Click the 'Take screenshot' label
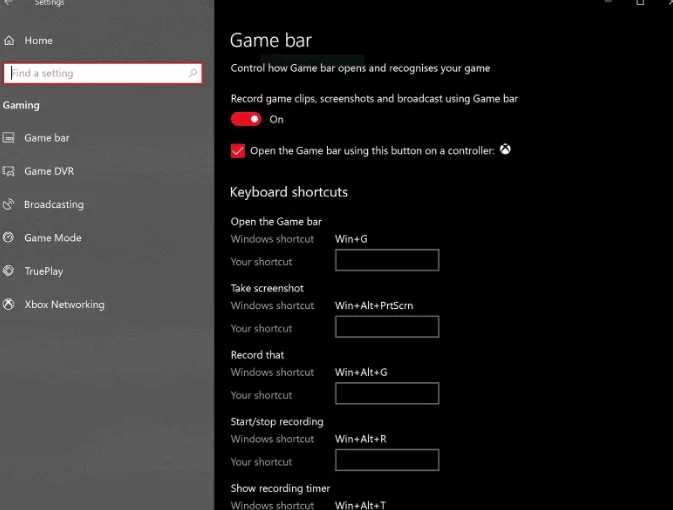The height and width of the screenshot is (510, 673). (x=267, y=288)
